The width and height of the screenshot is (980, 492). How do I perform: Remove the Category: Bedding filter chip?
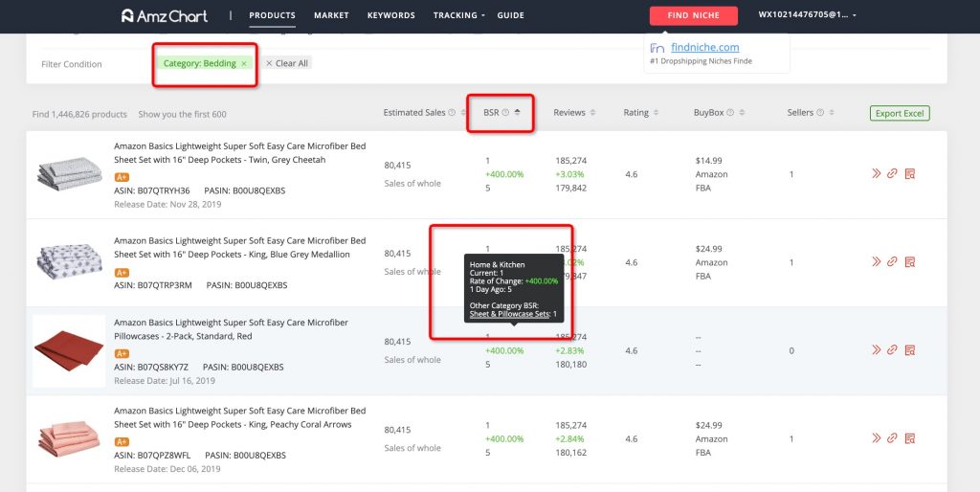pos(244,64)
